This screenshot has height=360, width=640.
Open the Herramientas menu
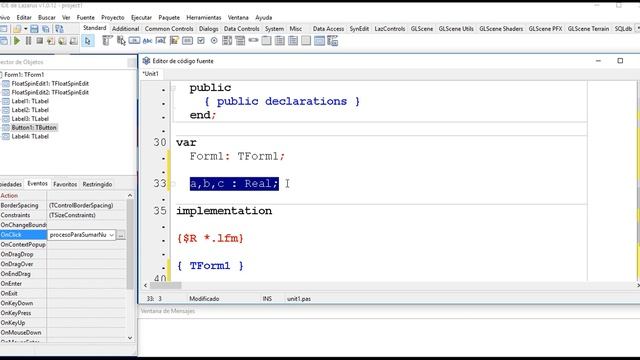click(204, 18)
